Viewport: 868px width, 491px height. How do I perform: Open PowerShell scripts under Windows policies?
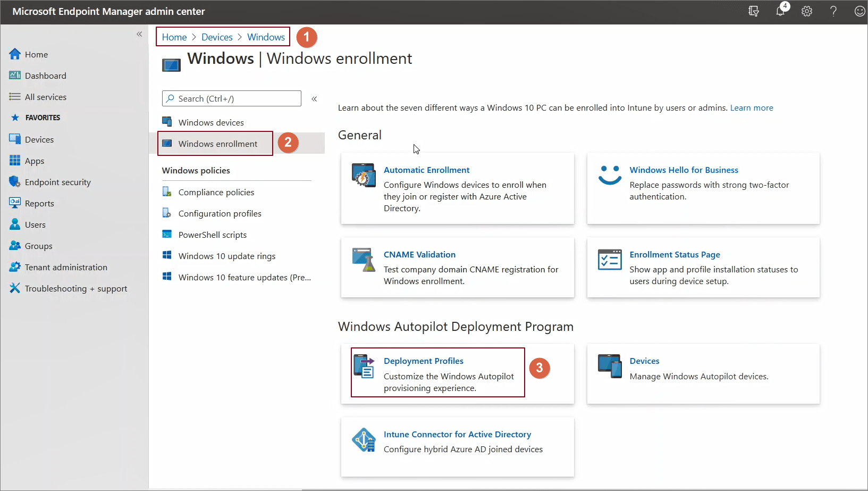tap(213, 235)
